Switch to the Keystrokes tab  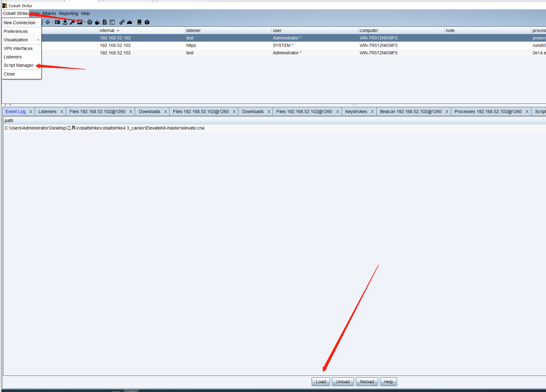pos(356,112)
